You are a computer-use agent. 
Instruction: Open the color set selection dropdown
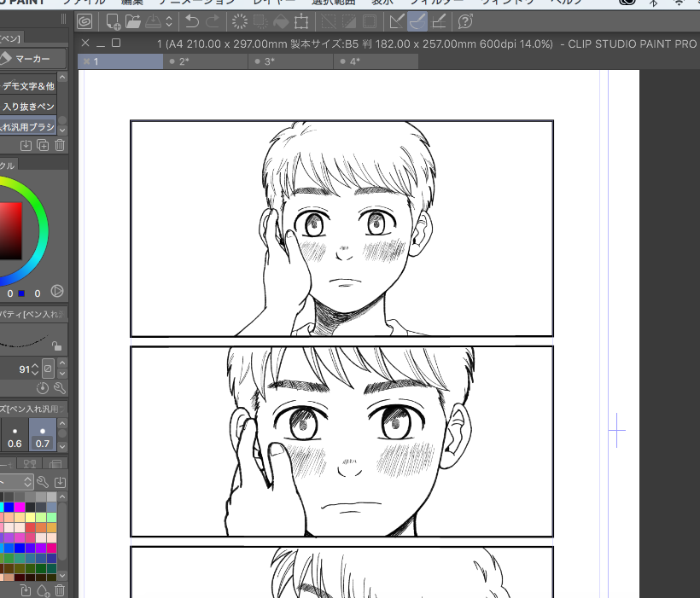coord(16,482)
